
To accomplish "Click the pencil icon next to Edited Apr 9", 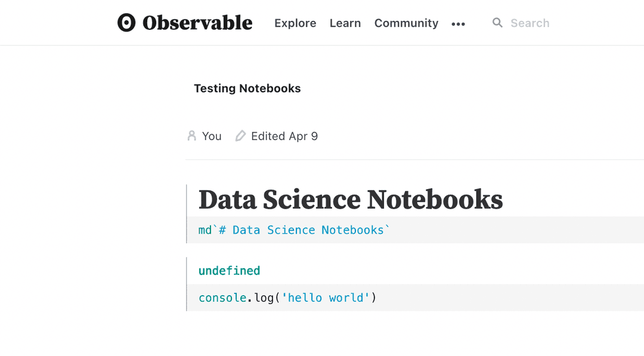I will [x=240, y=135].
